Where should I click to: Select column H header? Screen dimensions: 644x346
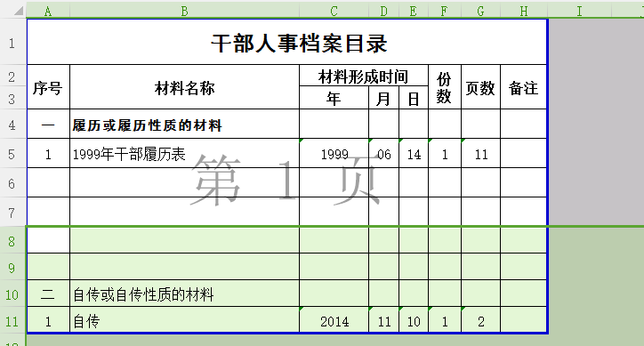524,11
